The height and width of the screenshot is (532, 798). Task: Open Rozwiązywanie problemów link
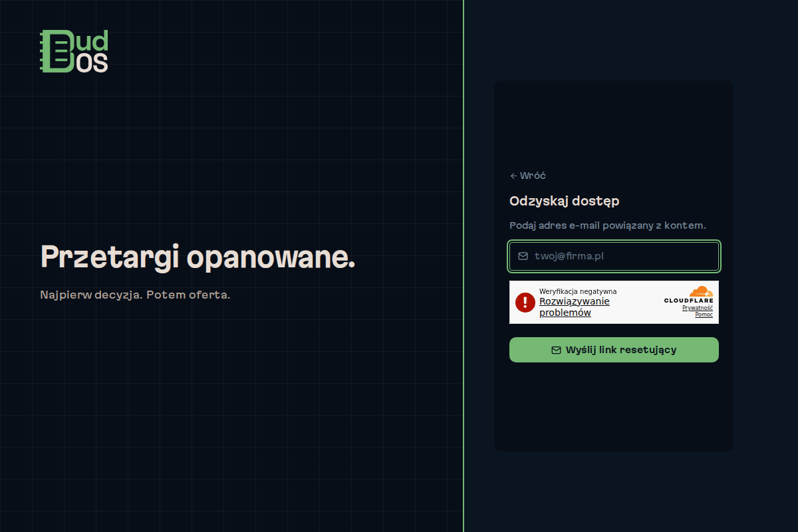[574, 307]
